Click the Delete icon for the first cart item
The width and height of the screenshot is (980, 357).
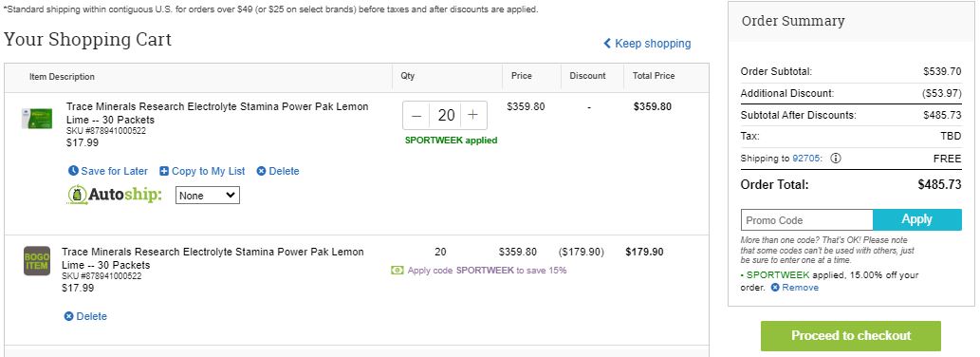(261, 171)
